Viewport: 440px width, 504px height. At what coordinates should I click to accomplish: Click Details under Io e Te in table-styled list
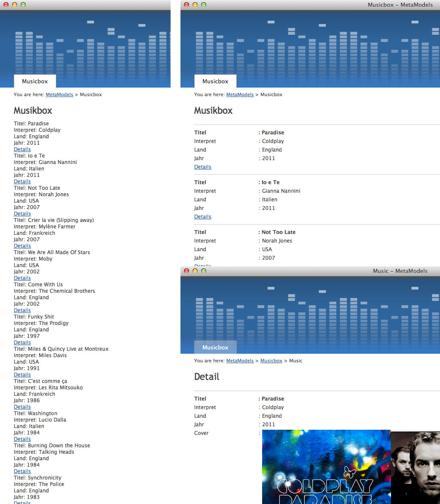(x=203, y=217)
